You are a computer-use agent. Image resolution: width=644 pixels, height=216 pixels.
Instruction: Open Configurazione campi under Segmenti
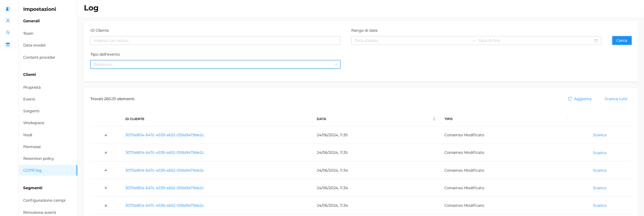point(44,200)
